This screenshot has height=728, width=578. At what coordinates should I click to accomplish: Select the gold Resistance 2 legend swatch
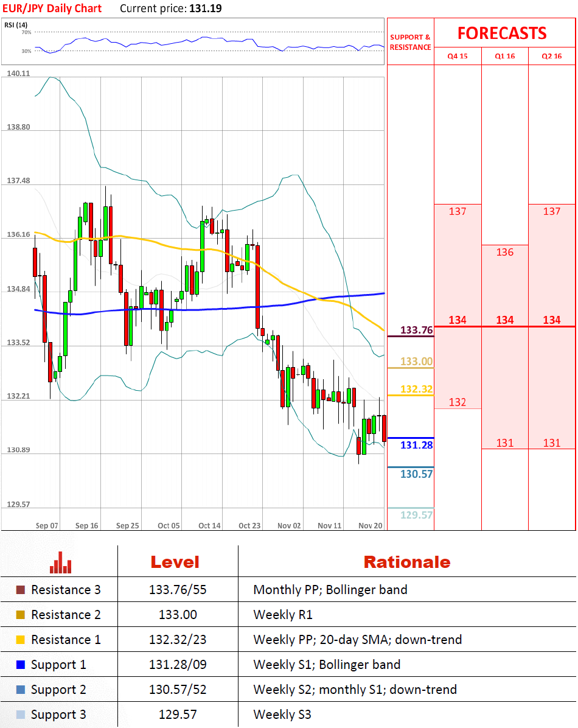coord(21,615)
